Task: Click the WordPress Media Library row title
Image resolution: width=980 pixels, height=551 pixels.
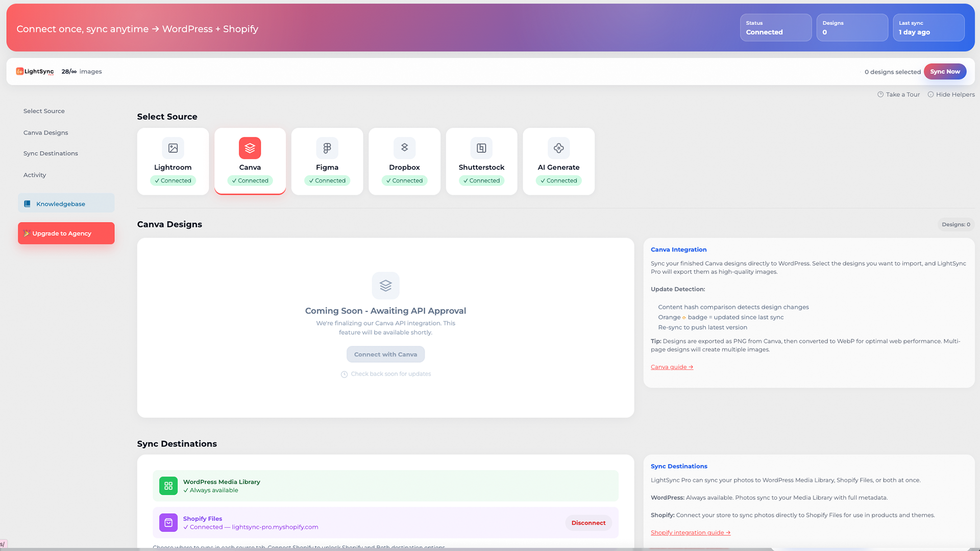Action: (222, 482)
